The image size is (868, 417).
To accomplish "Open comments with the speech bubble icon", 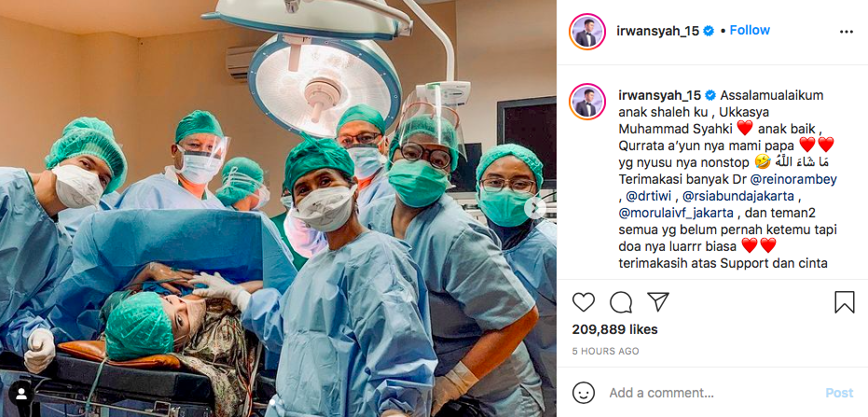I will tap(621, 302).
